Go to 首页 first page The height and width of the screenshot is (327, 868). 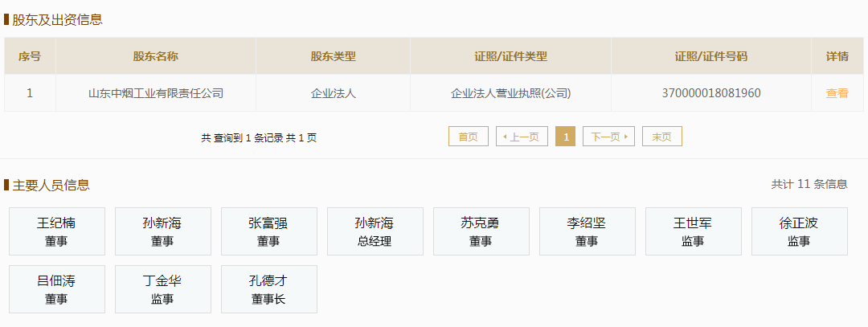tap(468, 137)
